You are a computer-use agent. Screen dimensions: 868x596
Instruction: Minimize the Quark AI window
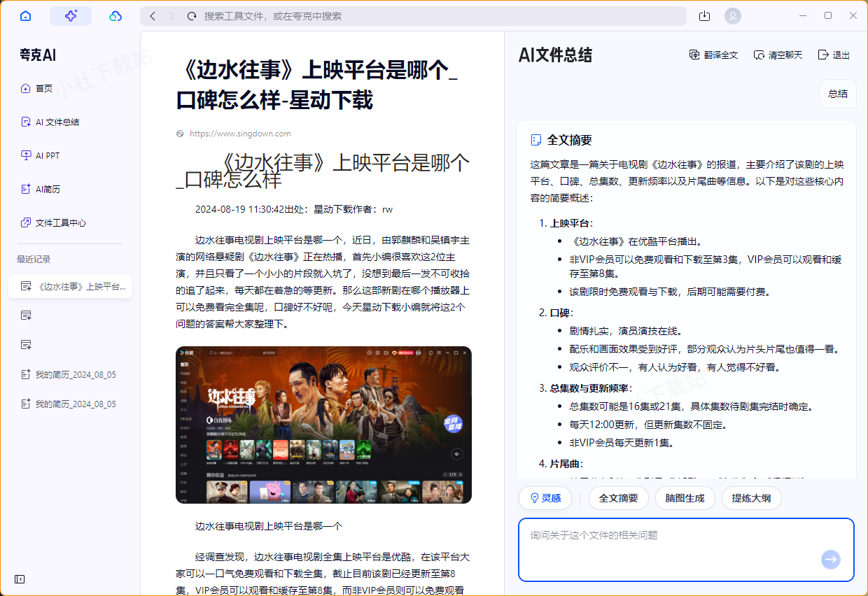click(803, 15)
